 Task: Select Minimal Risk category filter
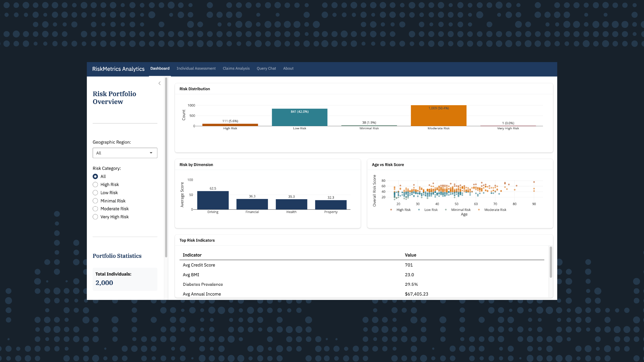pos(95,201)
